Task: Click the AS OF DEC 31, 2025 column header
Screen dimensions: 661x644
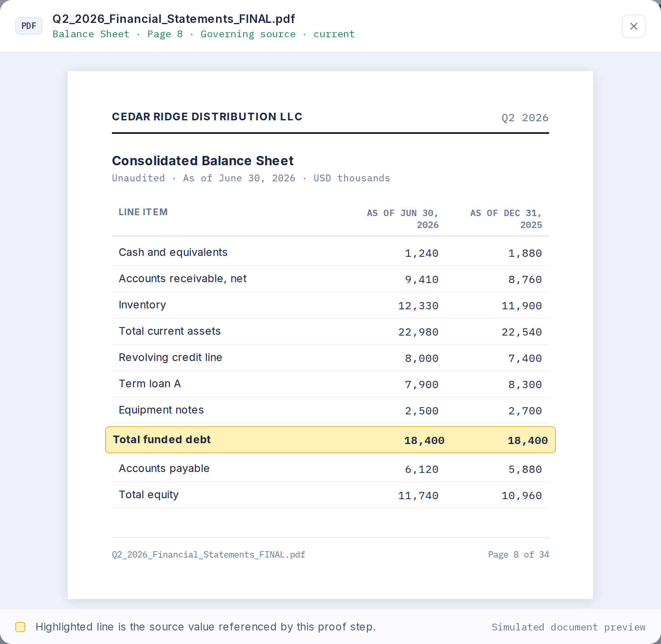Action: [506, 219]
